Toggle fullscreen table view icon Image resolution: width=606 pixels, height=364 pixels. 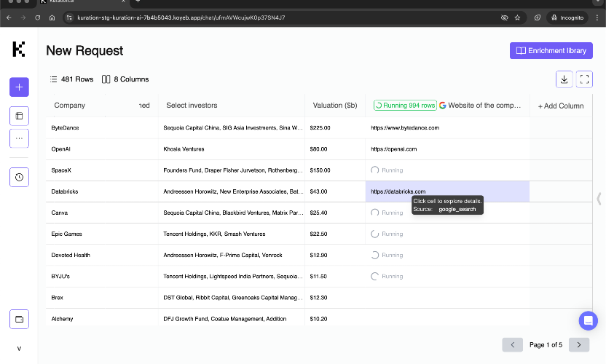click(x=584, y=79)
